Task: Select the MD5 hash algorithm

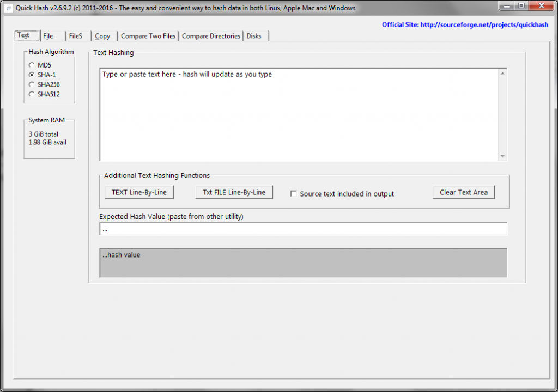Action: click(32, 65)
